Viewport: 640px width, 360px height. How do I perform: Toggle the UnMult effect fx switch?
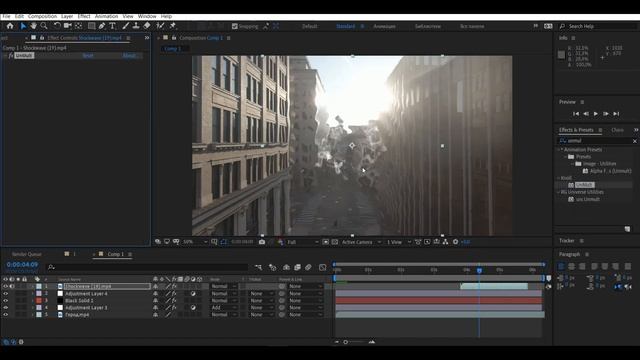pos(11,56)
